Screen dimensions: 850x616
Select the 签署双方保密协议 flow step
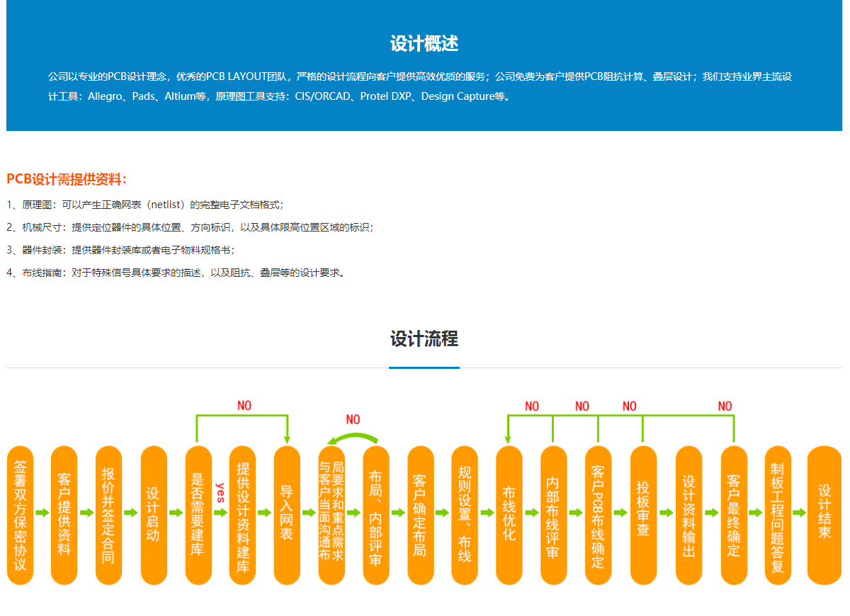[x=20, y=515]
